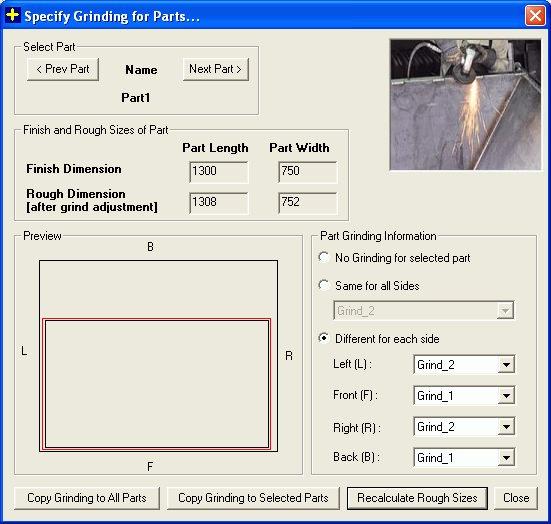Go to previous part with Prev Part

pyautogui.click(x=63, y=69)
